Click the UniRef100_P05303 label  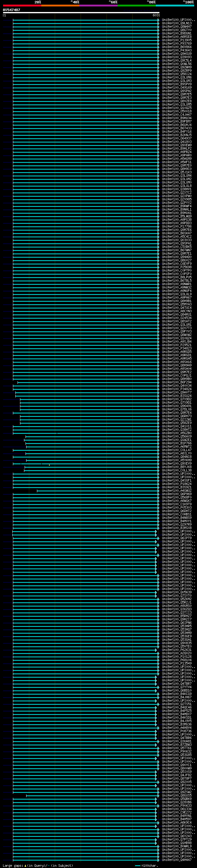point(177,508)
